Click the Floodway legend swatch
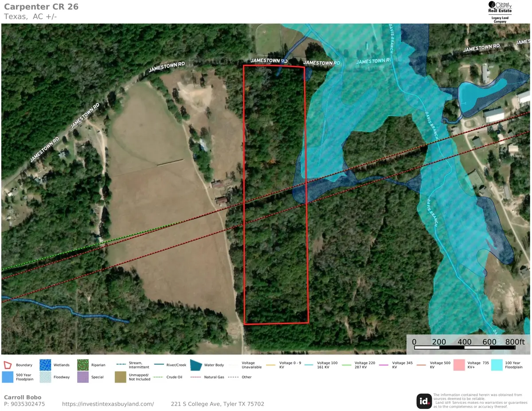This screenshot has width=532, height=411. pyautogui.click(x=45, y=377)
